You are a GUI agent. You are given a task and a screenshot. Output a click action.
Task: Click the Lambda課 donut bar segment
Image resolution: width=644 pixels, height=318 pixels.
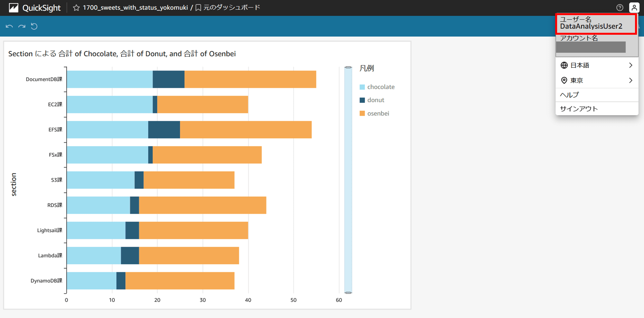[x=130, y=255]
